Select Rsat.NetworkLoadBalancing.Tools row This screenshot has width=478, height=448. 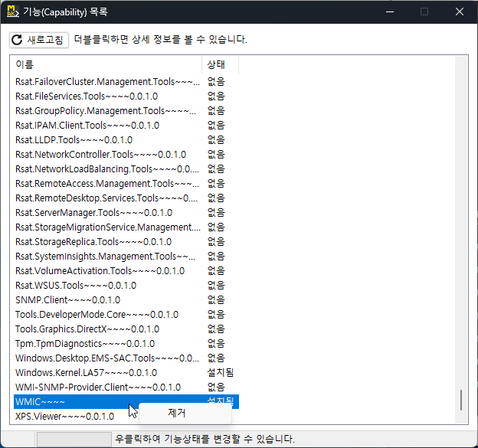point(126,169)
